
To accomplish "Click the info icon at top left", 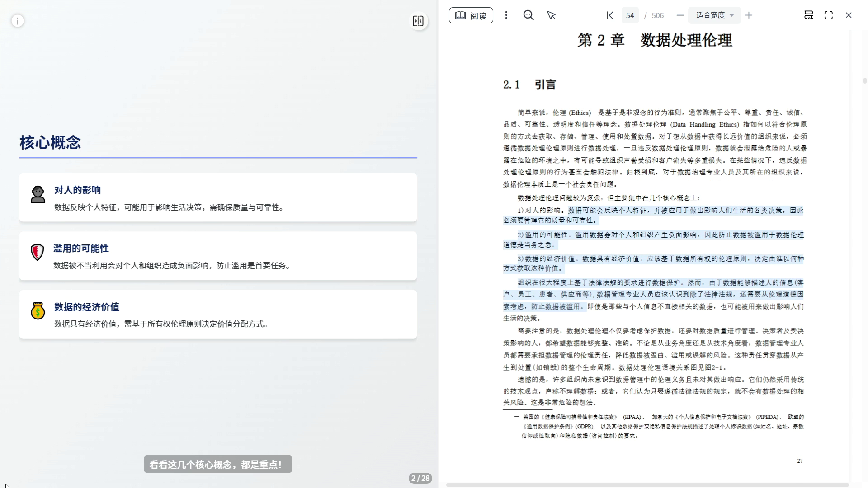I will click(18, 21).
